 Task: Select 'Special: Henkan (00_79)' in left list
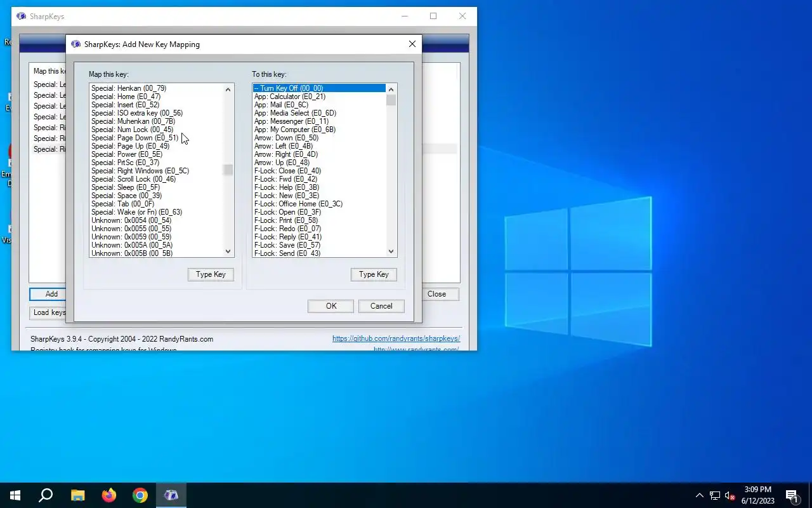point(156,88)
